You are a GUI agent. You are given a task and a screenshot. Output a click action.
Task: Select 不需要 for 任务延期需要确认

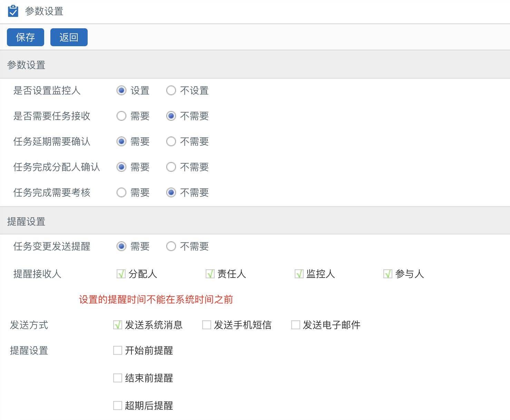tap(171, 142)
